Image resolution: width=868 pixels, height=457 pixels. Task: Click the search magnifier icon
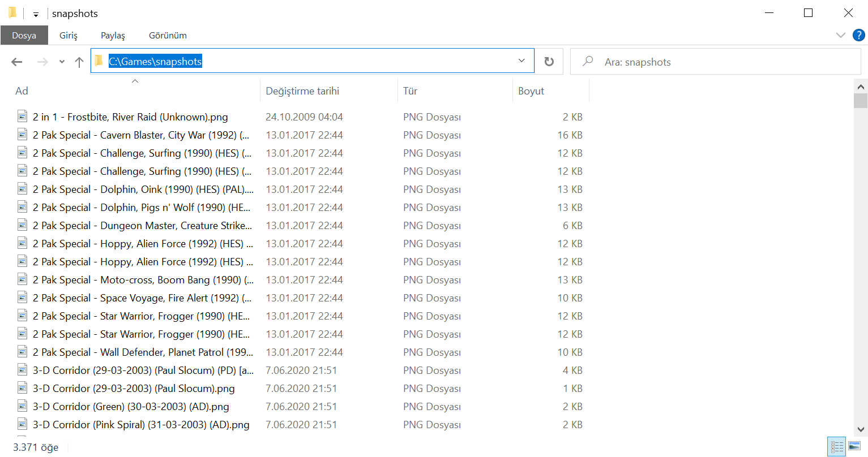(x=588, y=61)
